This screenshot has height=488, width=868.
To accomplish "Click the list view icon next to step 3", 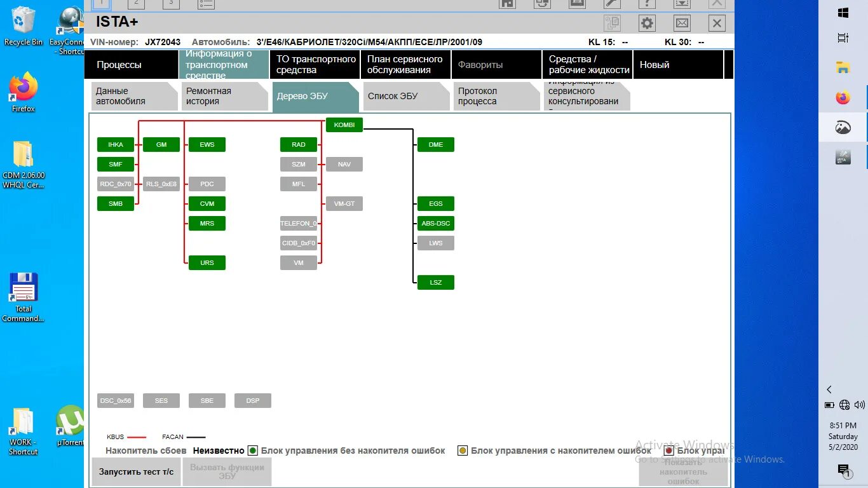I will [x=205, y=3].
